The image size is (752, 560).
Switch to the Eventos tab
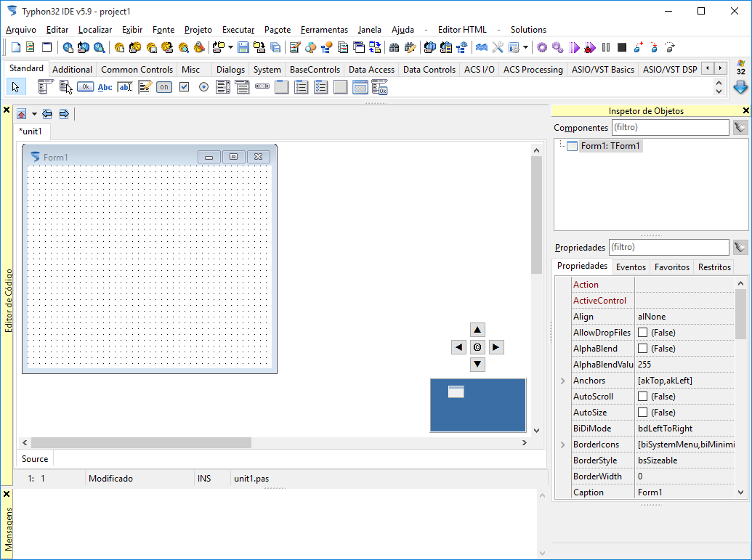[x=631, y=267]
